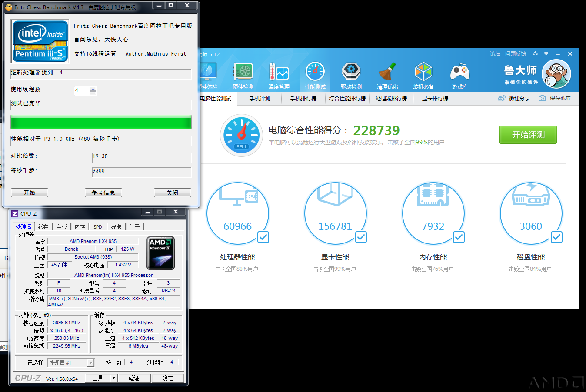This screenshot has height=392, width=586.
Task: Open 清理优化 broom cleanup icon
Action: tap(387, 76)
